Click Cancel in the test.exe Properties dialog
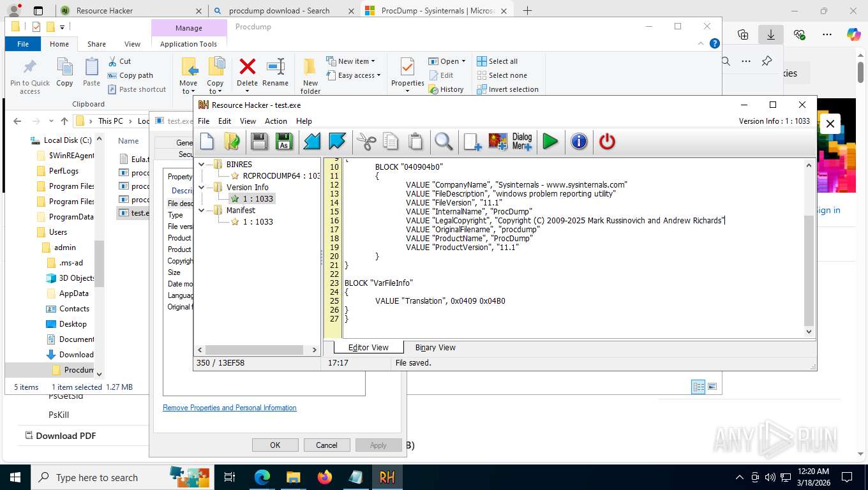The width and height of the screenshot is (868, 490). point(327,445)
